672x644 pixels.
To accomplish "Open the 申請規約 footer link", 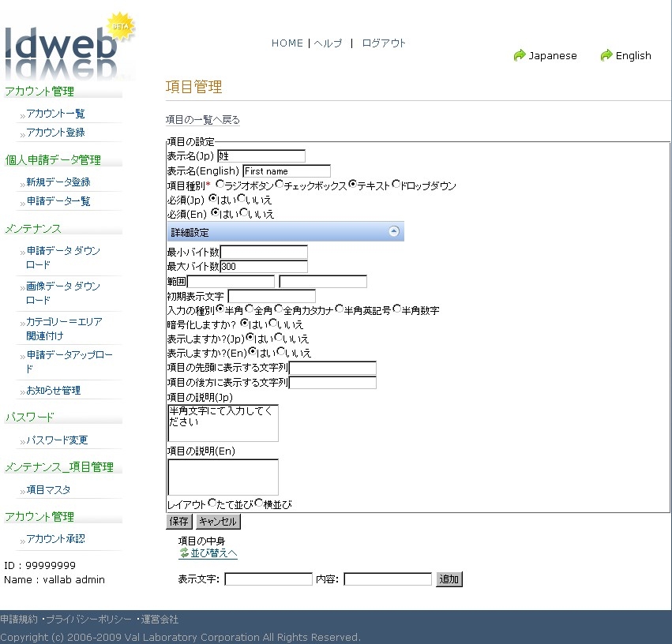I will 19,620.
